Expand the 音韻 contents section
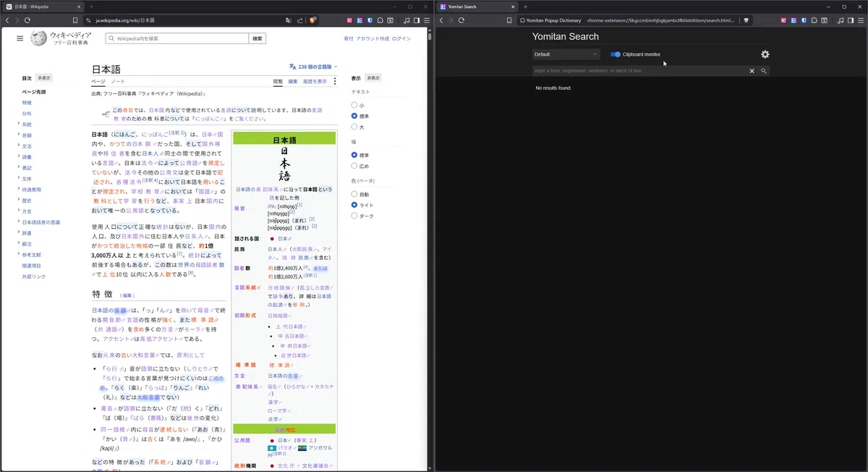Viewport: 868px width, 472px height. 18,135
